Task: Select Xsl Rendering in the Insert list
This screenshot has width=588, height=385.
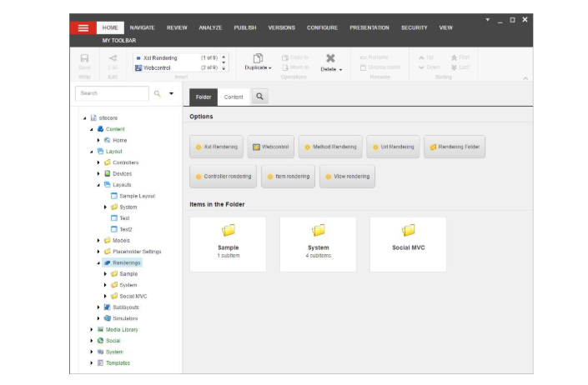Action: pyautogui.click(x=176, y=58)
